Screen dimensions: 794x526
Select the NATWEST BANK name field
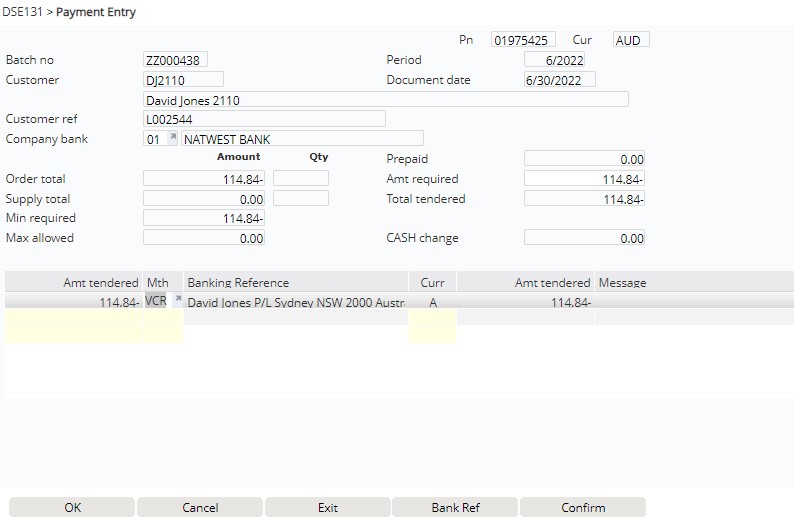pyautogui.click(x=301, y=139)
